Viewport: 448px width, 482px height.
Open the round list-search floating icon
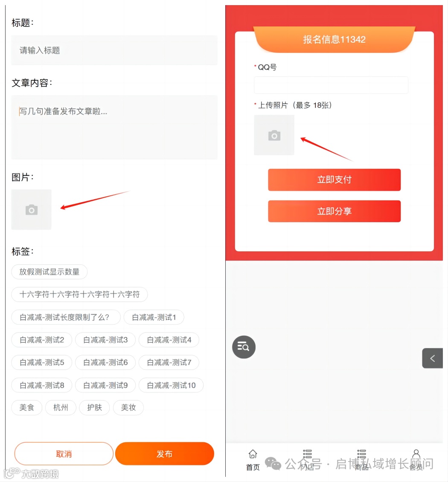[244, 347]
